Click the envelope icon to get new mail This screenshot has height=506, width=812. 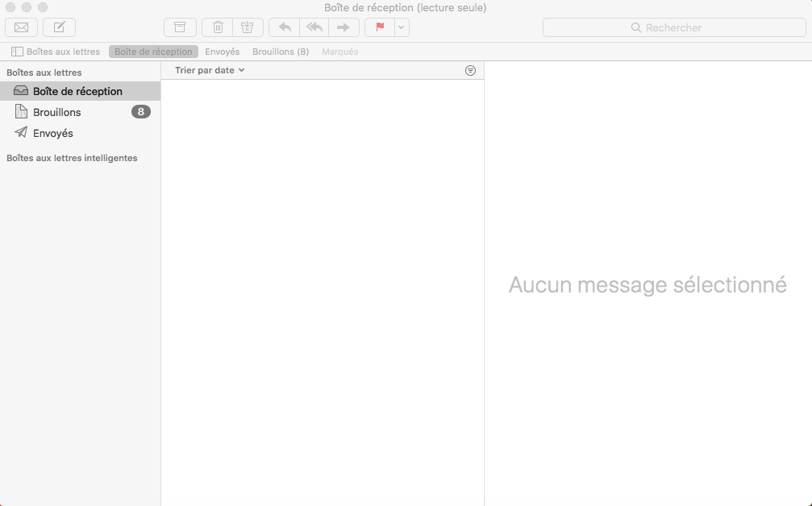click(21, 27)
